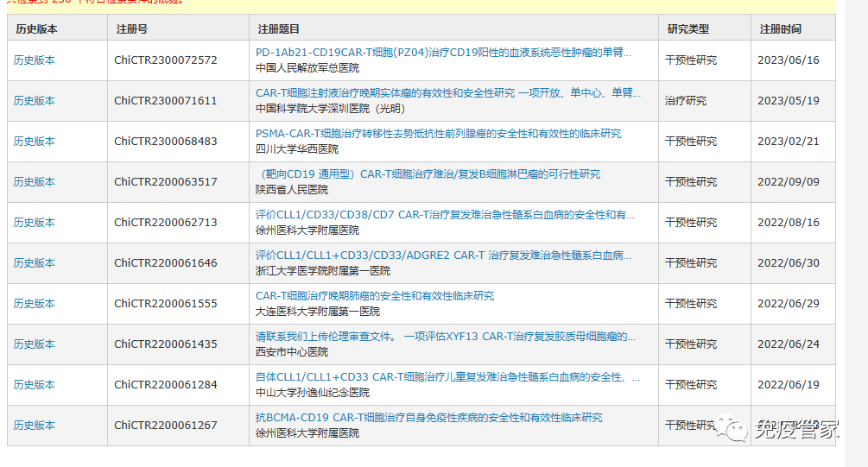Screen dimensions: 868x467
Task: Click the date 2023/05/19
Action: point(789,101)
